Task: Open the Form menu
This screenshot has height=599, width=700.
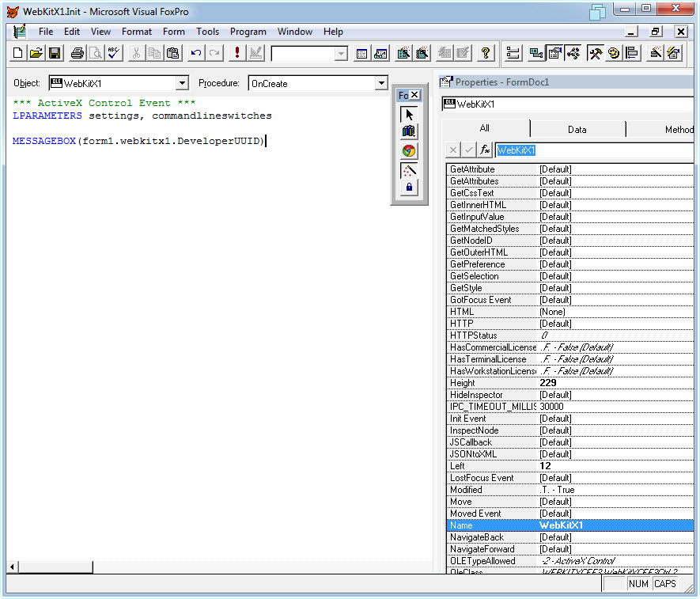Action: [x=174, y=32]
